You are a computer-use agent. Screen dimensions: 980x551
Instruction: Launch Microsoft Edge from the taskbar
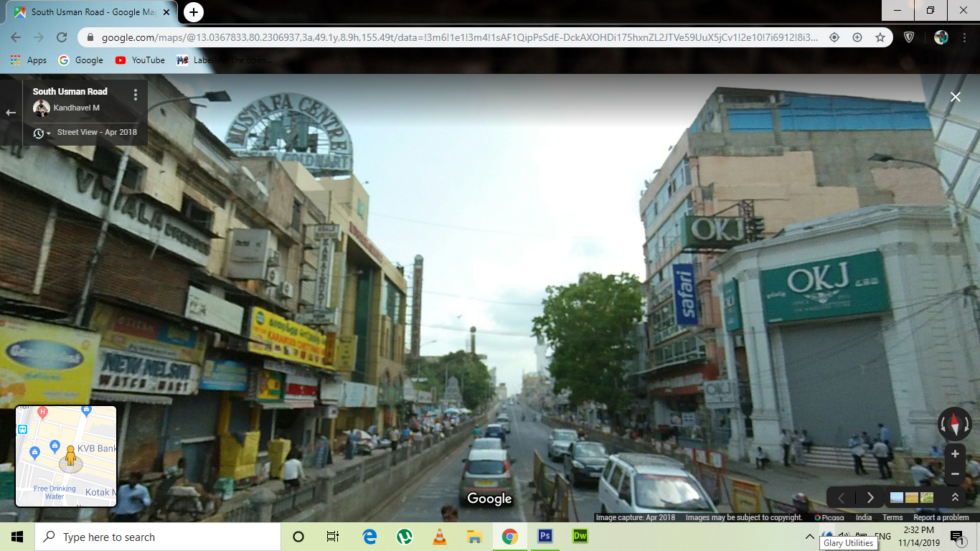point(369,537)
